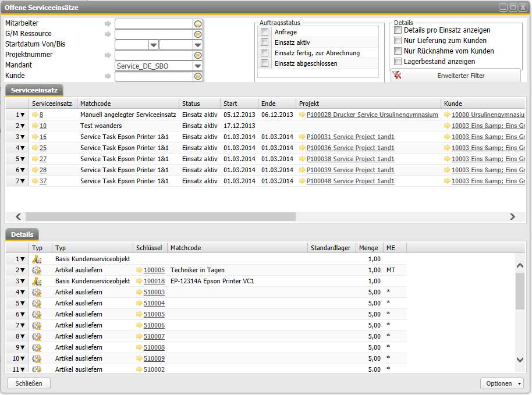
Task: Open the selection icon for the Kunde field
Action: [x=198, y=76]
